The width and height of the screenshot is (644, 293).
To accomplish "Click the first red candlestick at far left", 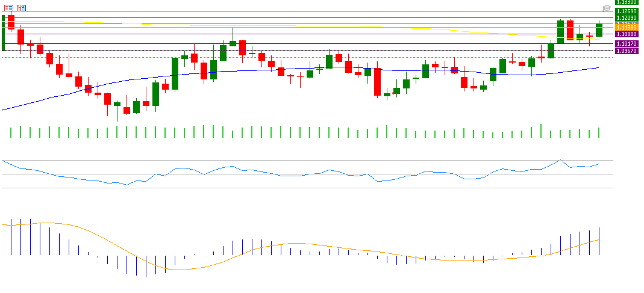I will click(11, 22).
